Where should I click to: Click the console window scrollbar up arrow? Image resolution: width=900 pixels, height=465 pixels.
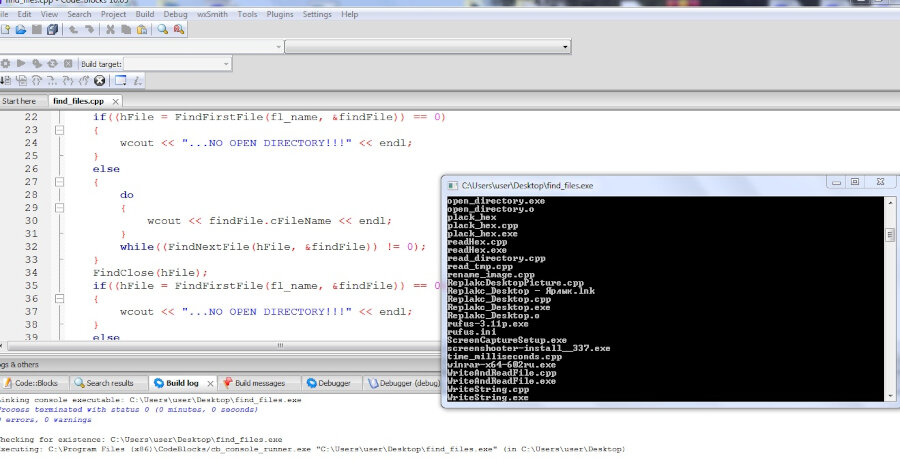point(890,203)
